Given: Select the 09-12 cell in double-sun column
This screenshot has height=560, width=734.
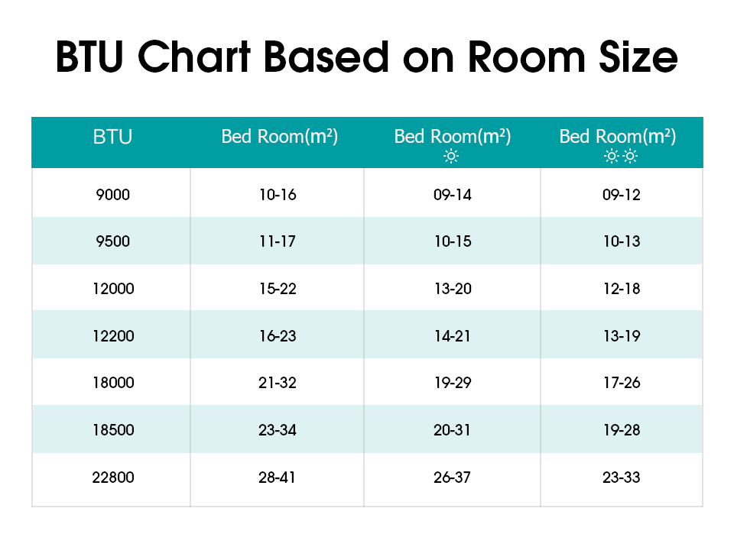Looking at the screenshot, I should 621,195.
